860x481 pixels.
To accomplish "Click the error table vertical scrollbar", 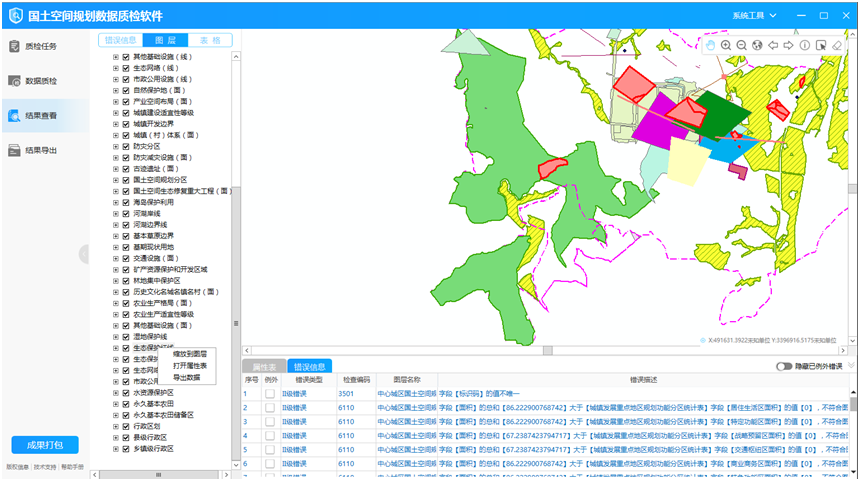I will [x=853, y=404].
